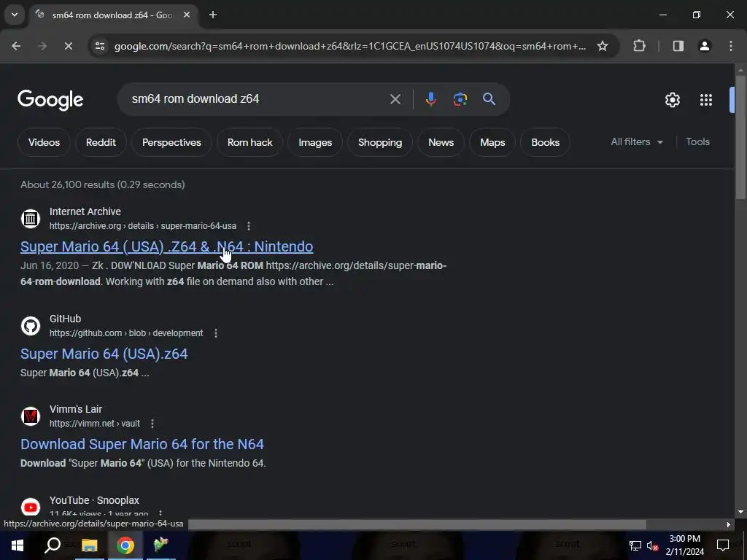Viewport: 747px width, 560px height.
Task: Open more options for Internet Archive result
Action: (x=249, y=226)
